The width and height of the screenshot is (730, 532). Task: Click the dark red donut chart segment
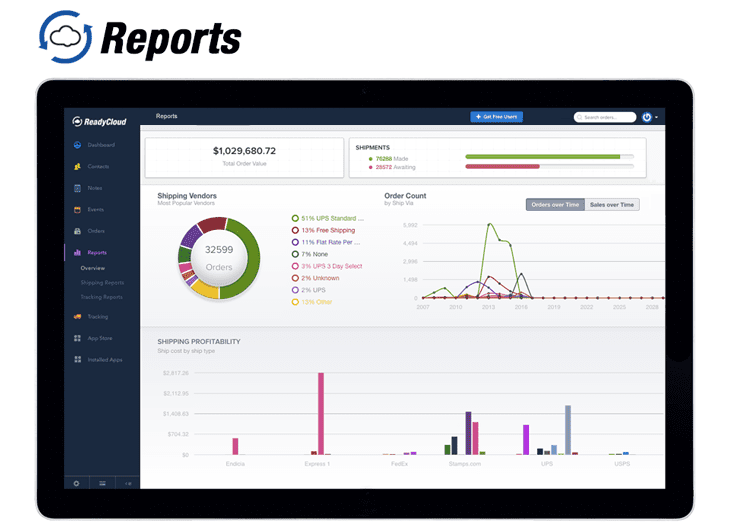(x=212, y=224)
